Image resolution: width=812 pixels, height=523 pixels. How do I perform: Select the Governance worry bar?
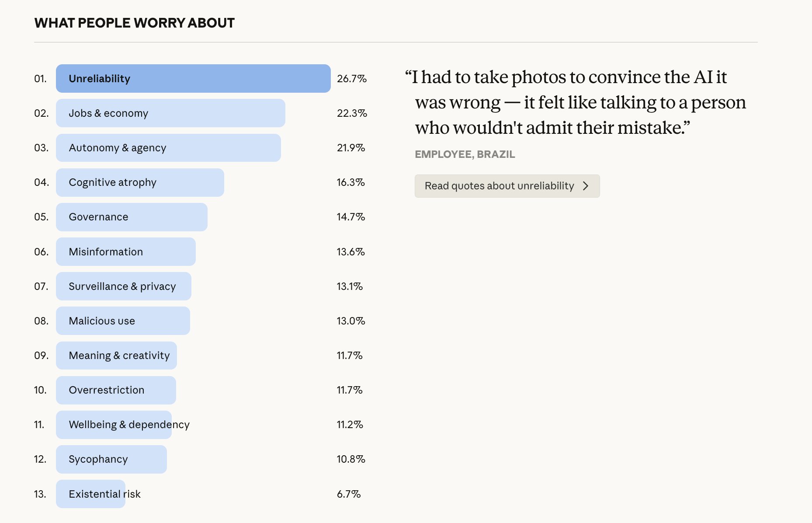tap(132, 217)
